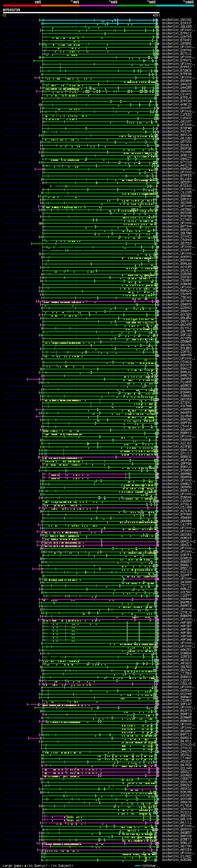The width and height of the screenshot is (197, 868).
Task: Open hit UniRef100_Q3HTK6
Action: click(x=177, y=50)
